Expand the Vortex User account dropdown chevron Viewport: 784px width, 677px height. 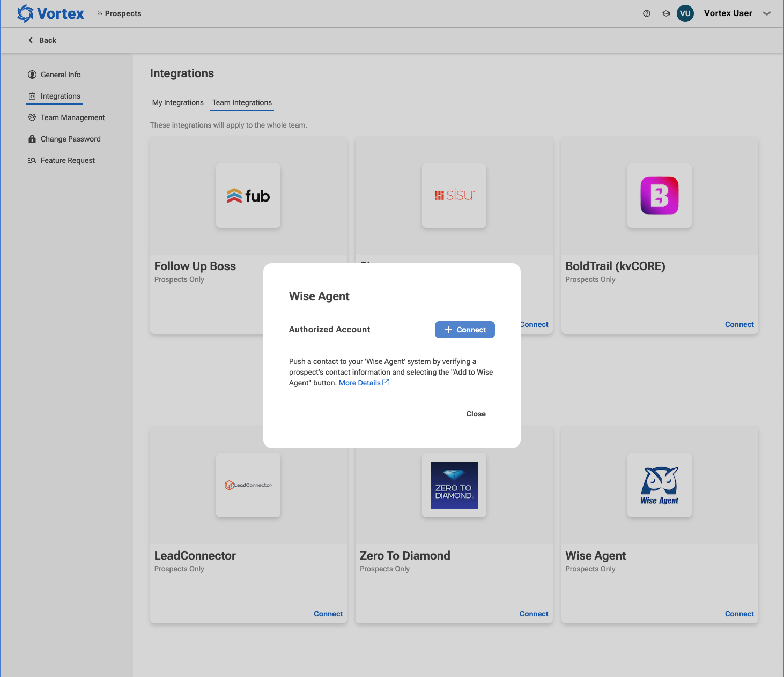click(767, 13)
